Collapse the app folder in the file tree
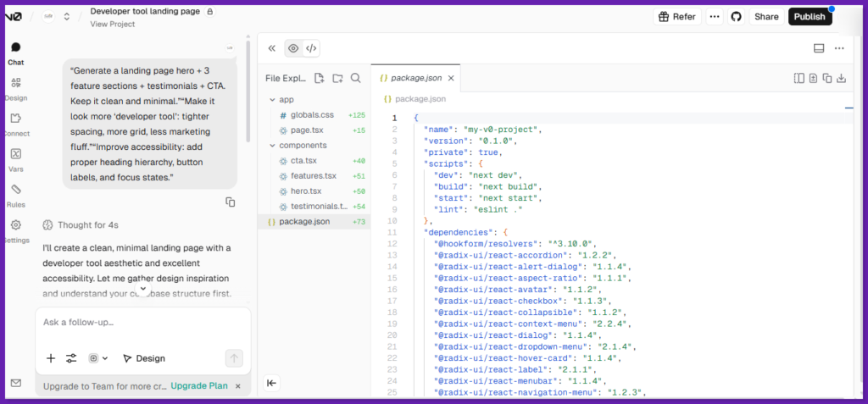 click(x=272, y=100)
